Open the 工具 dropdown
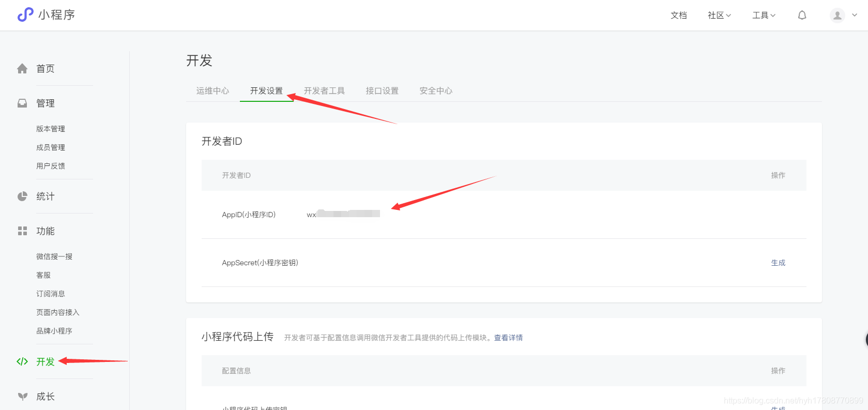868x410 pixels. tap(764, 15)
